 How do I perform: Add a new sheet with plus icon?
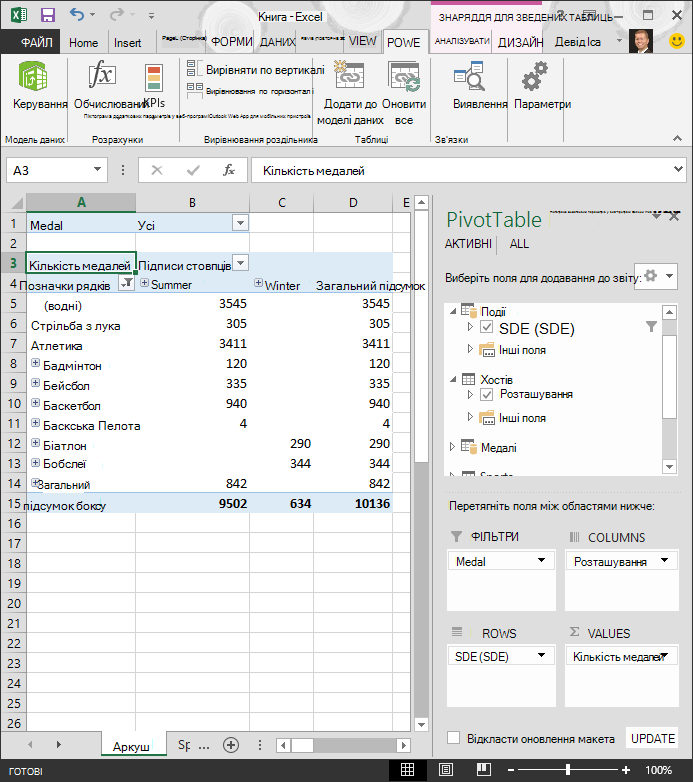coord(231,745)
